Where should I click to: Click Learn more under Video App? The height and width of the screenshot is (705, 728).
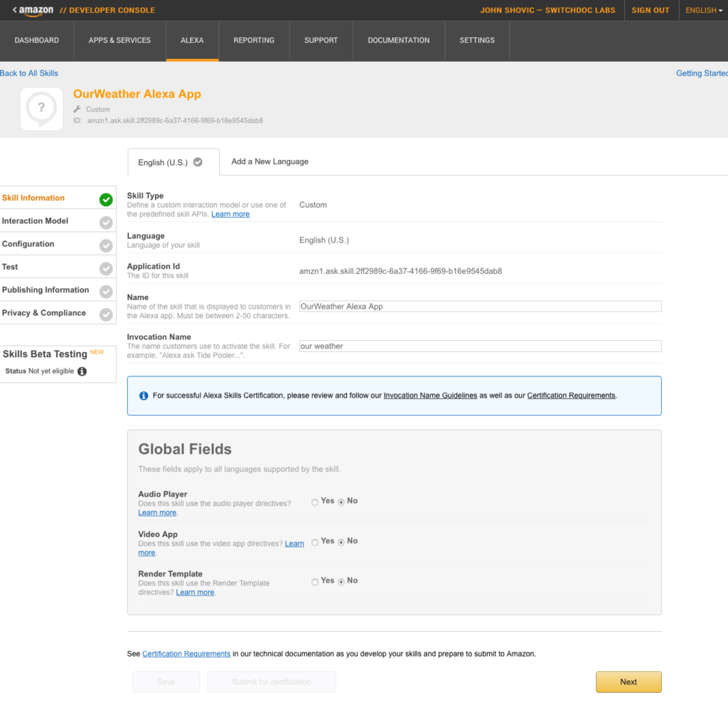click(x=294, y=544)
